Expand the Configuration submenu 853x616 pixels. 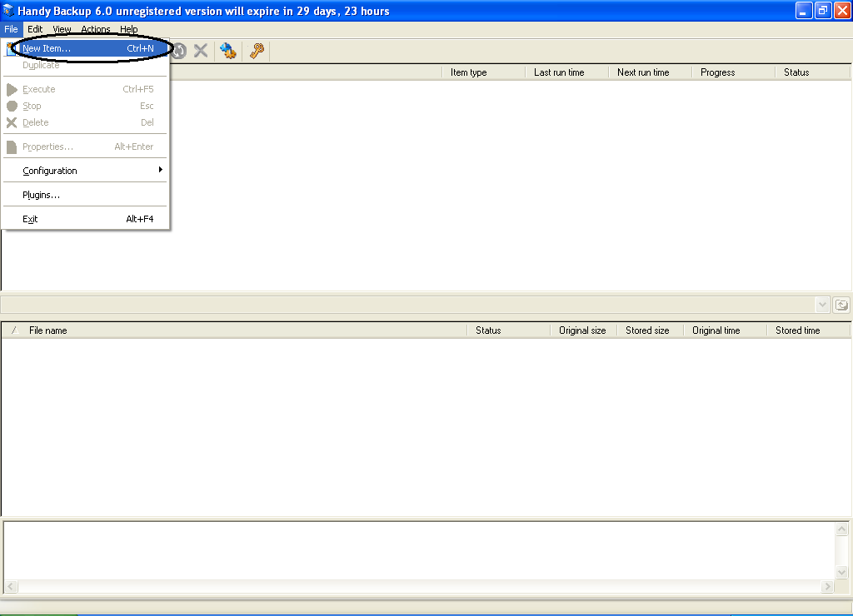[x=86, y=171]
